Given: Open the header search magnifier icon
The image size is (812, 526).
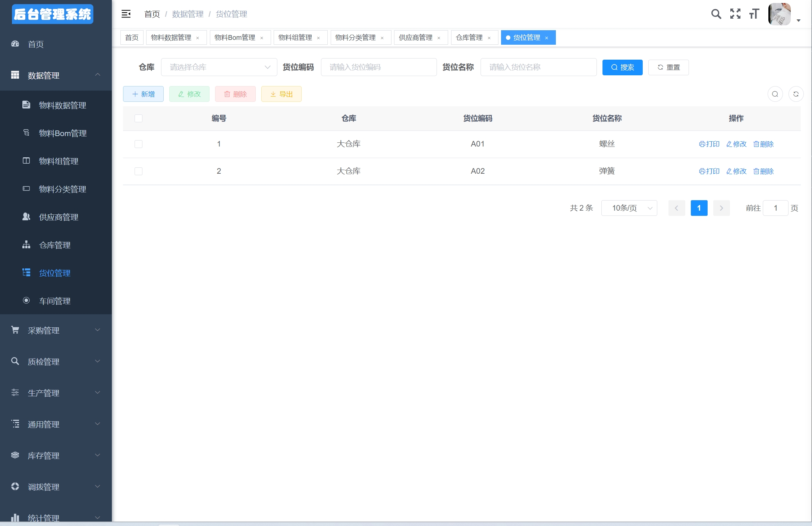Looking at the screenshot, I should point(716,14).
